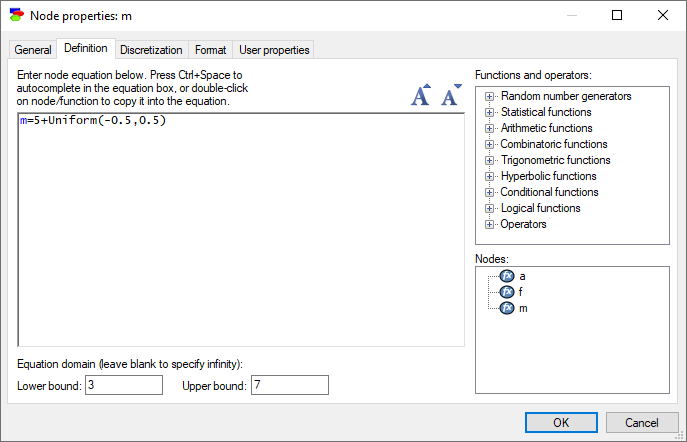687x442 pixels.
Task: Expand the Operators category
Action: click(489, 224)
